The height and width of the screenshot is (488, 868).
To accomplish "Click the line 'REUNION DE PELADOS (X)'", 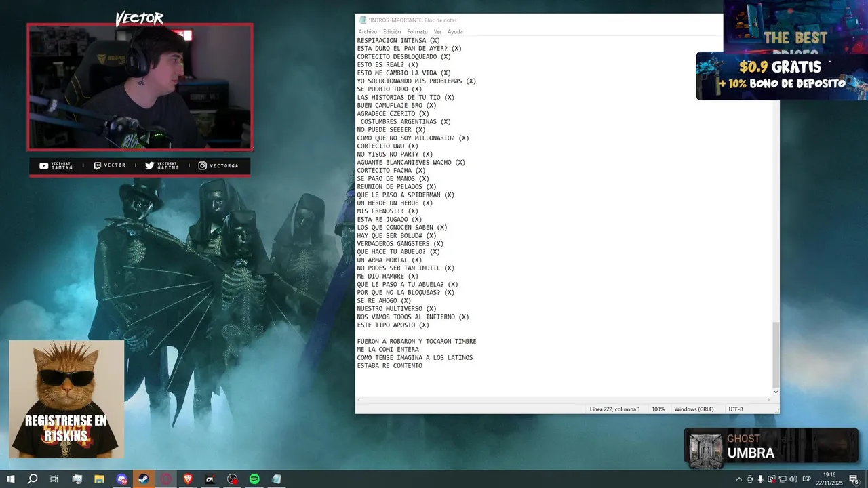I will pyautogui.click(x=397, y=187).
